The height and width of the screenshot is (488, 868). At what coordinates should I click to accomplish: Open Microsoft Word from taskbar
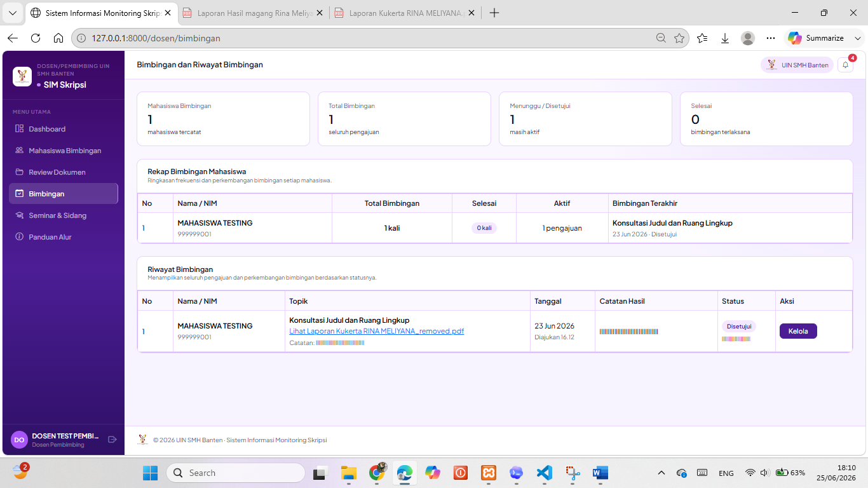point(600,473)
